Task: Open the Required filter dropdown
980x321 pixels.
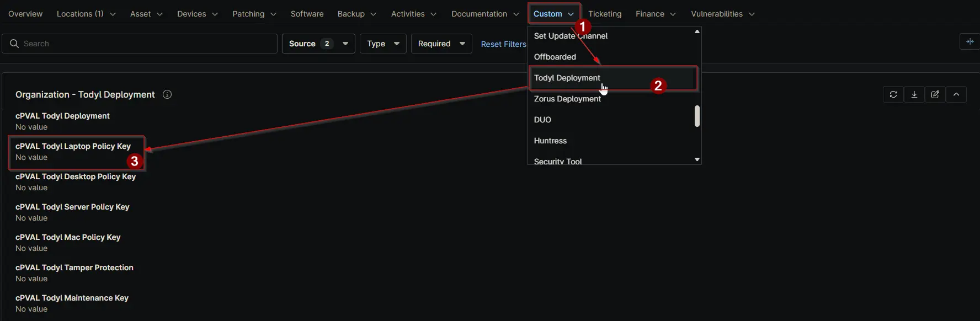Action: coord(441,44)
